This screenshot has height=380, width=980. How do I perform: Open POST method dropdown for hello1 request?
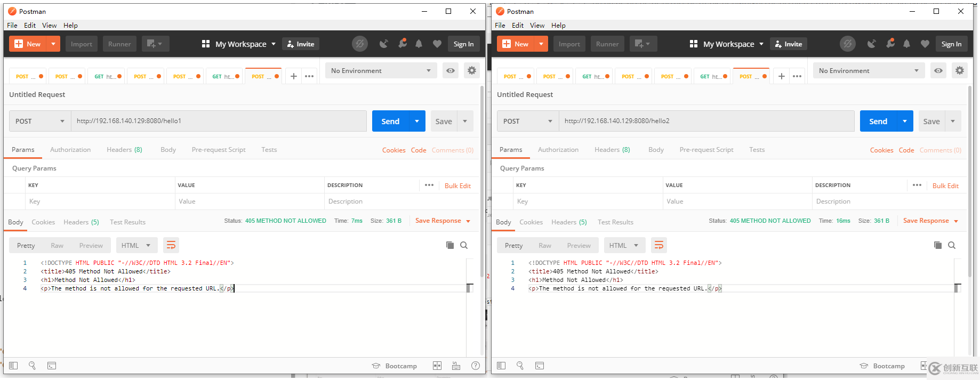pyautogui.click(x=40, y=121)
